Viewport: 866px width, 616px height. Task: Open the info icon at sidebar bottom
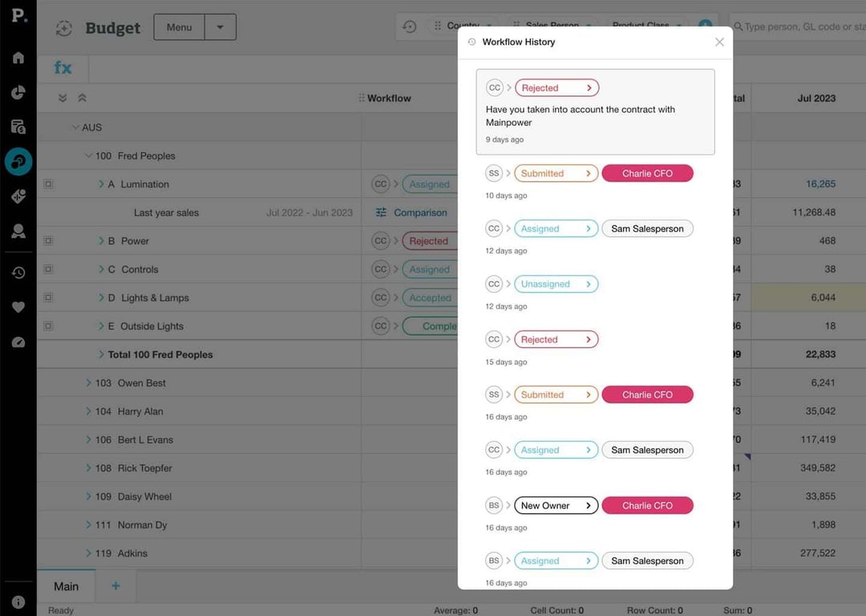pos(18,602)
